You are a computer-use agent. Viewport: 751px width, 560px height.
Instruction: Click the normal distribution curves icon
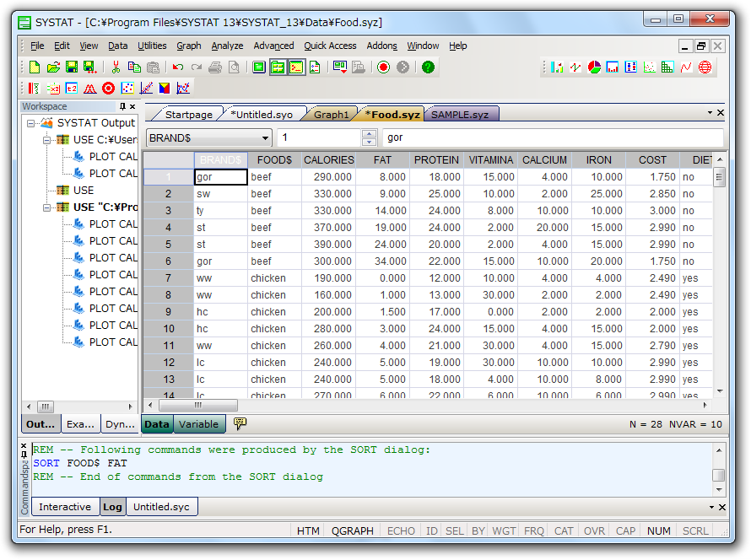pyautogui.click(x=90, y=88)
